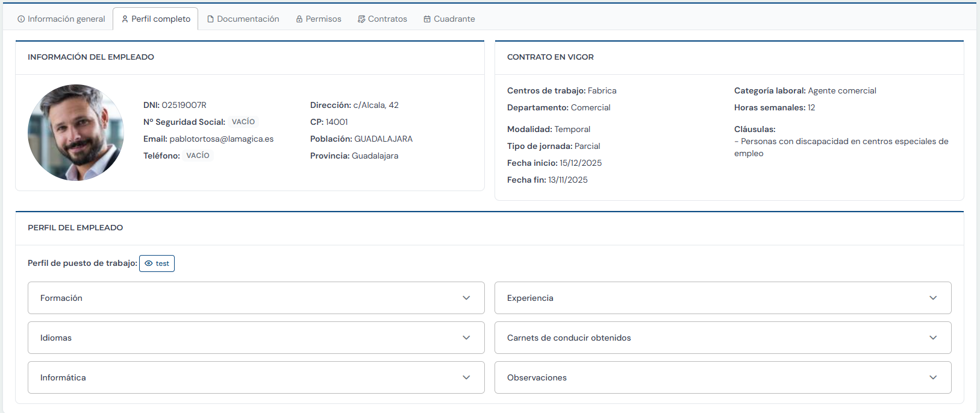Click the document icon beside Documentación
This screenshot has height=413, width=980.
[x=211, y=19]
